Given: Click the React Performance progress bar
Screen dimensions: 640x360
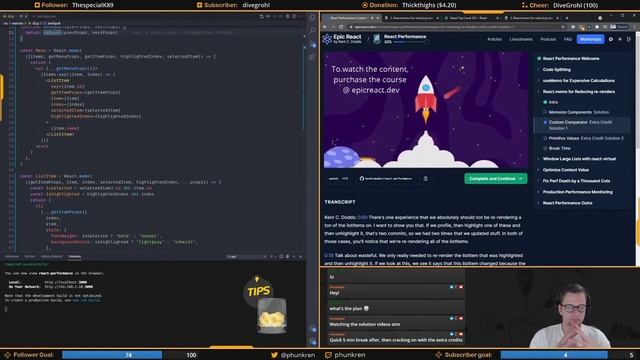Looking at the screenshot, I should pyautogui.click(x=410, y=42).
